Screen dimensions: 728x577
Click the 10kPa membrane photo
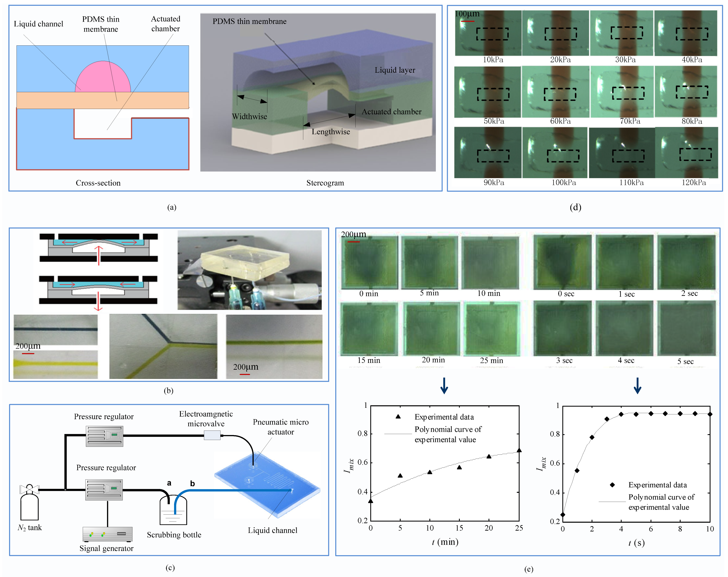point(488,33)
